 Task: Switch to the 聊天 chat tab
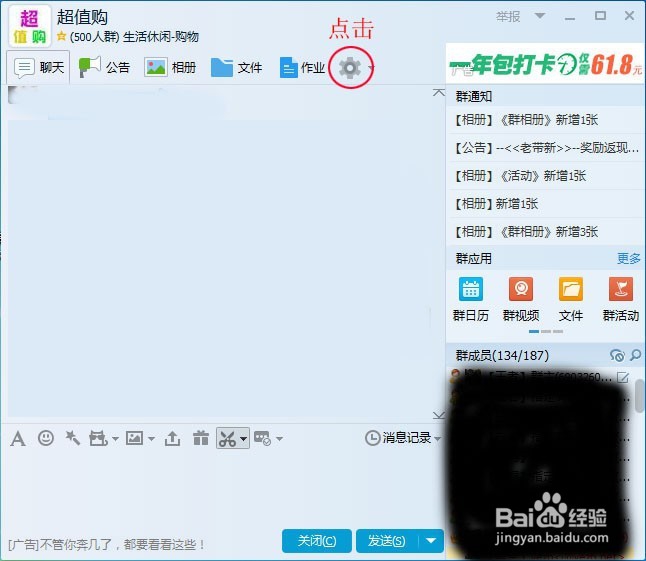(39, 67)
